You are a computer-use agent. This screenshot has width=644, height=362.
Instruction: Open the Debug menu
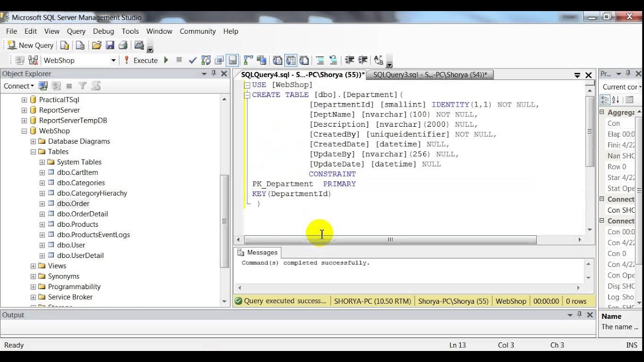(103, 31)
